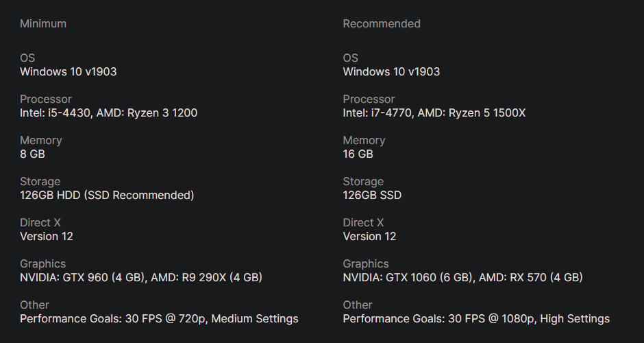
Task: Click the 1080p High Settings performance goal
Action: point(476,318)
